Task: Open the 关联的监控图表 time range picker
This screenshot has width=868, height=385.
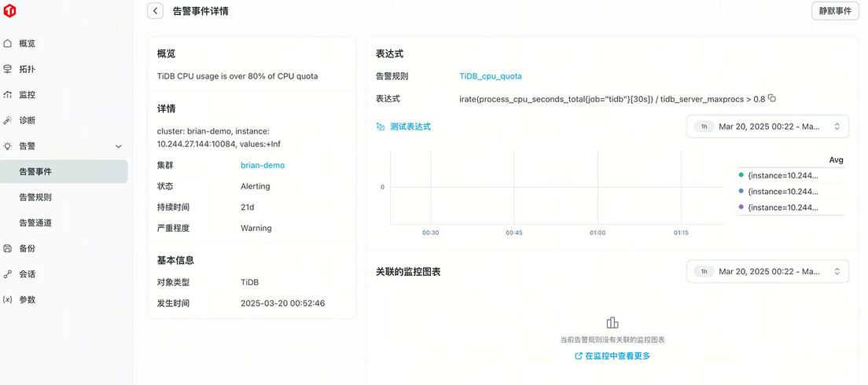Action: [x=767, y=272]
